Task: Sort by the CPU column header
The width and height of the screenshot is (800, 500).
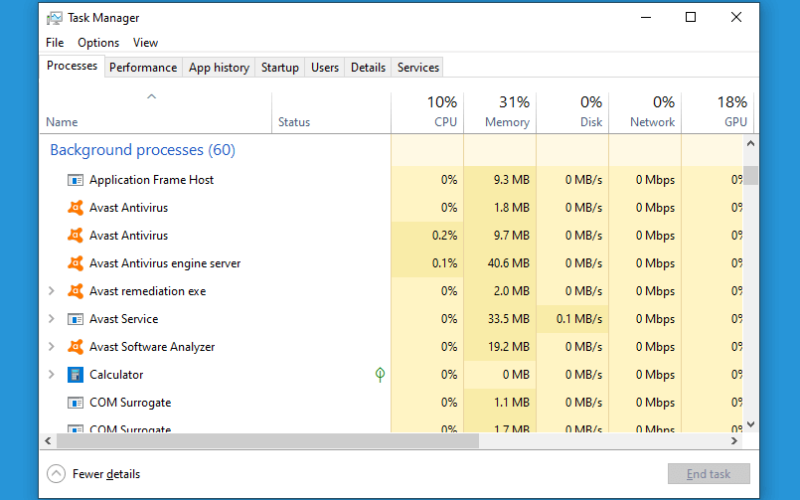Action: 427,113
